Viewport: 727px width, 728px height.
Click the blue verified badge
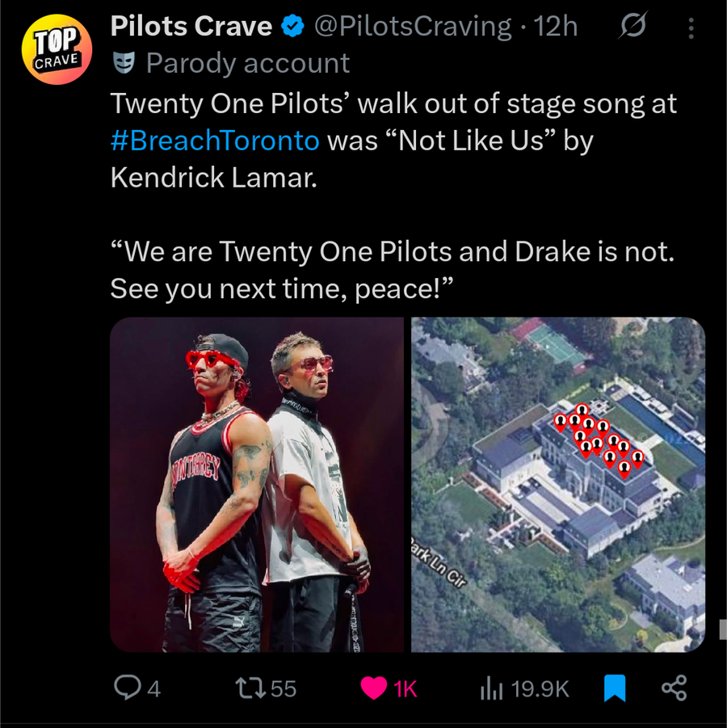(x=293, y=26)
